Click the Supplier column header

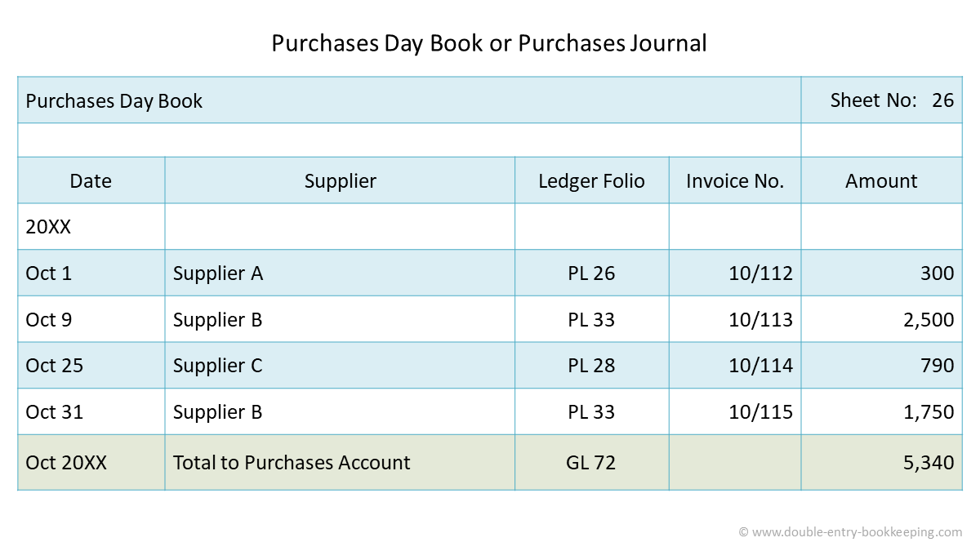[340, 181]
